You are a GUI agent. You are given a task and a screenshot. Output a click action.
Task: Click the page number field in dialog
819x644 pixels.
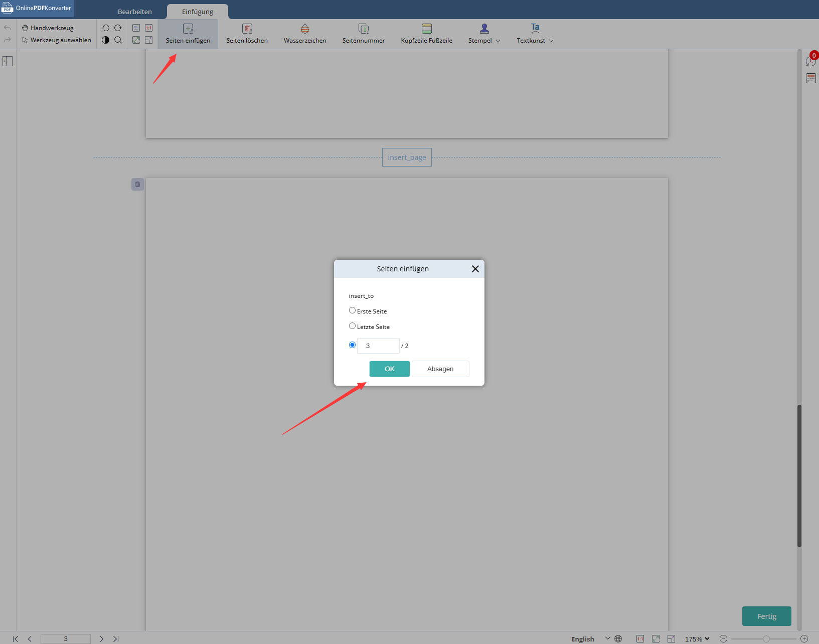coord(378,346)
